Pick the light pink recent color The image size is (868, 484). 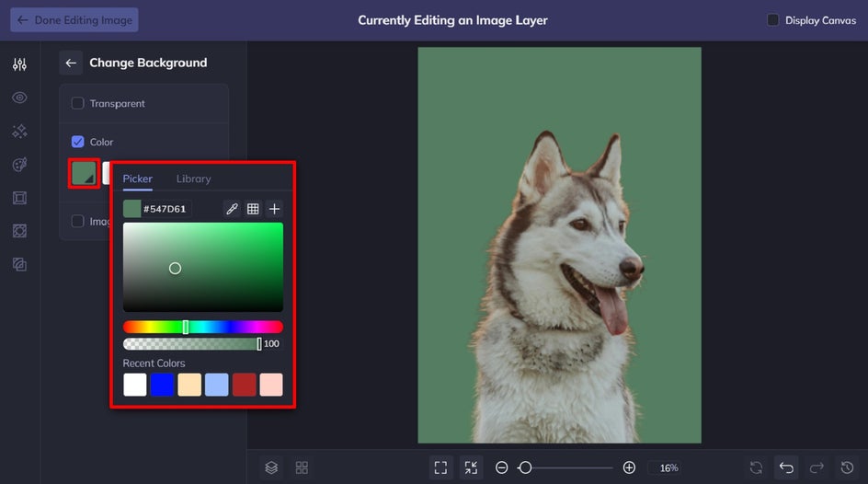click(x=271, y=385)
